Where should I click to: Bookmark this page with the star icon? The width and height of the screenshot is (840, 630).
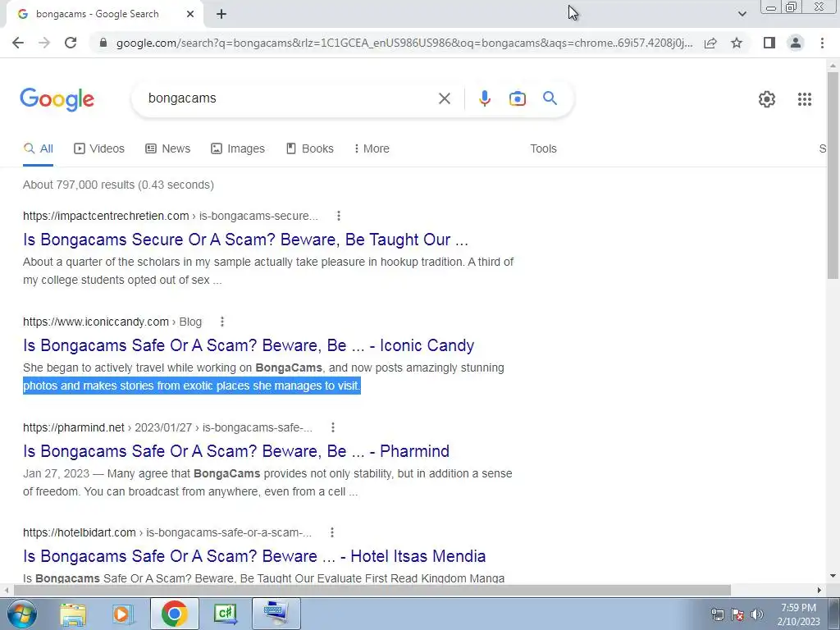coord(737,43)
